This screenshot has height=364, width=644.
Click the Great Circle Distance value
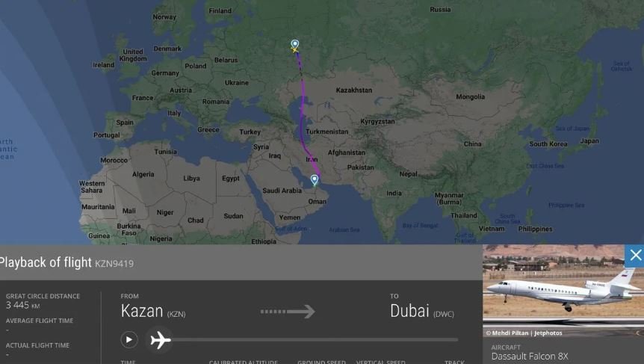(x=22, y=305)
